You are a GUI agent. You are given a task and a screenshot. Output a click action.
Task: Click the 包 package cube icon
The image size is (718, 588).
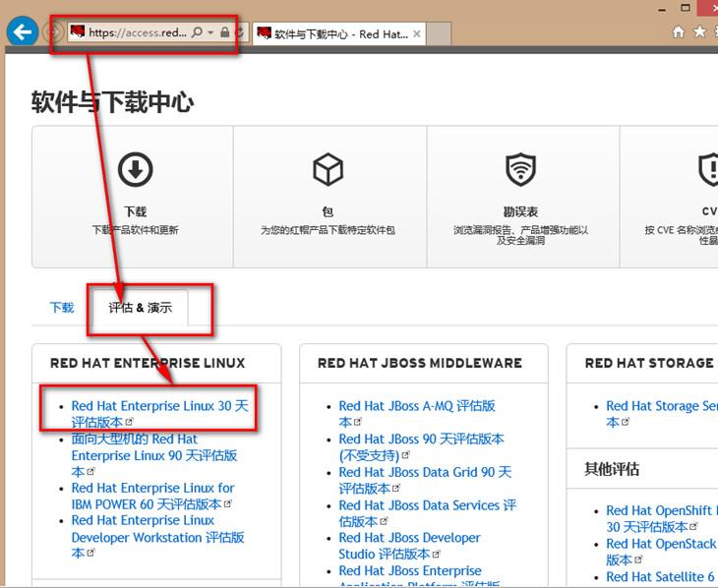pyautogui.click(x=328, y=169)
